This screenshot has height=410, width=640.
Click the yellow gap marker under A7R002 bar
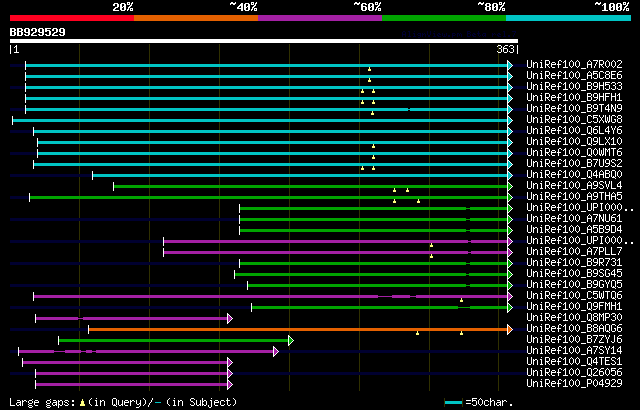click(x=369, y=69)
